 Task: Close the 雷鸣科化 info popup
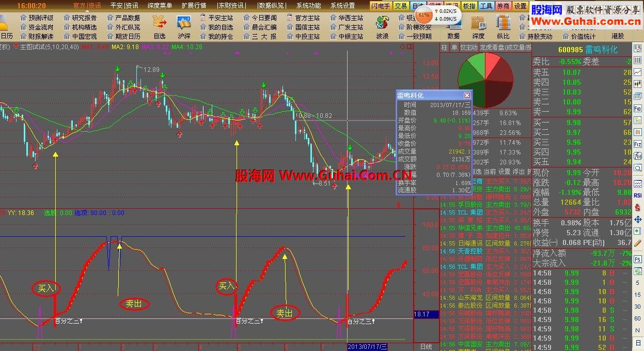point(467,95)
